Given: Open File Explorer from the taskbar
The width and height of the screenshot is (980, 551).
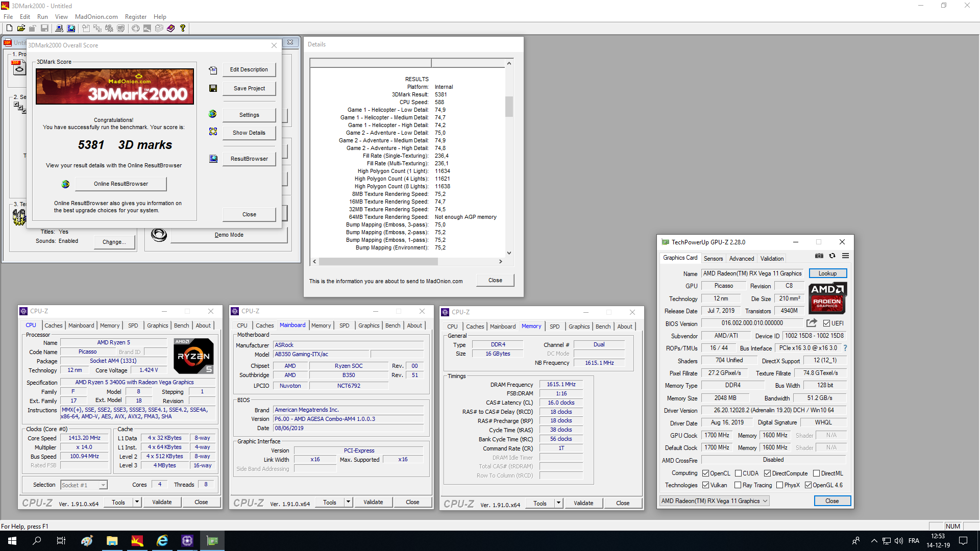Looking at the screenshot, I should coord(112,541).
